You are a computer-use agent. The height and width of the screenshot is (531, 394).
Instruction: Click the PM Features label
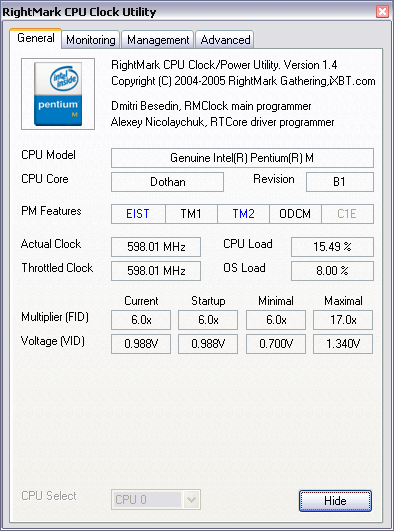(51, 211)
